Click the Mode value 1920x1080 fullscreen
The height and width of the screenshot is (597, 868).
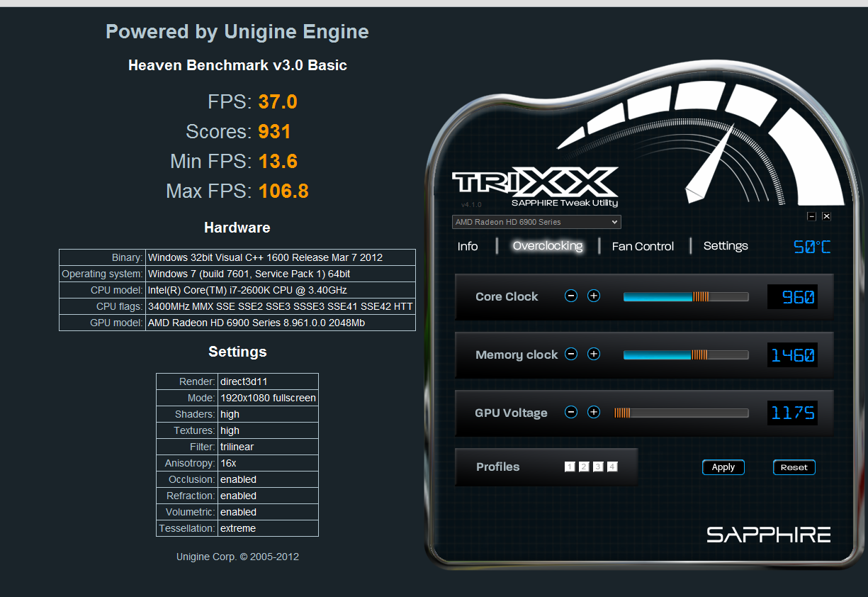[268, 398]
